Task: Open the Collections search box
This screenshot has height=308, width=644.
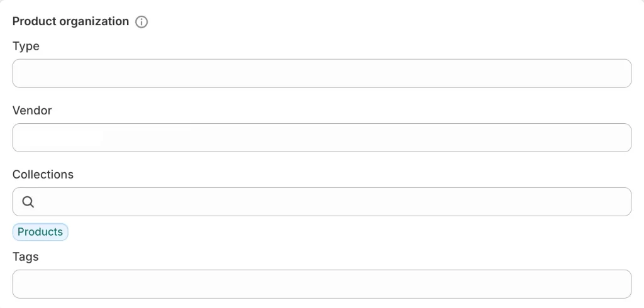Action: [333, 202]
